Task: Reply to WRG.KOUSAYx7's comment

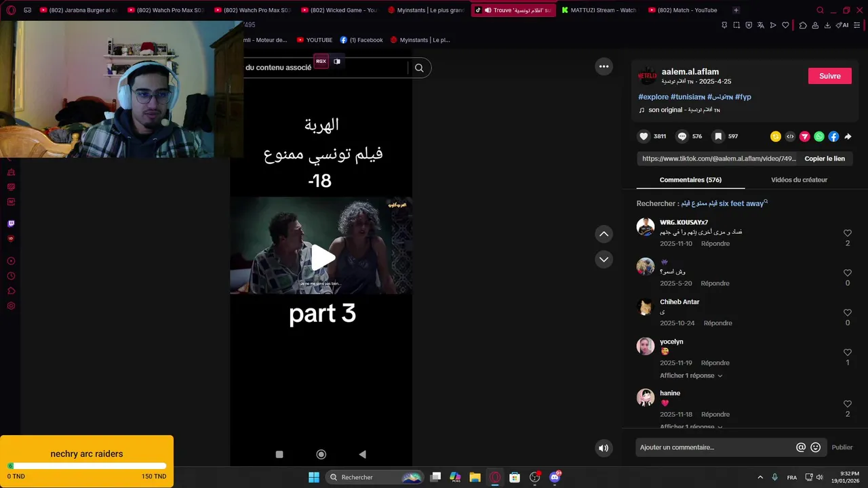Action: [x=715, y=244]
